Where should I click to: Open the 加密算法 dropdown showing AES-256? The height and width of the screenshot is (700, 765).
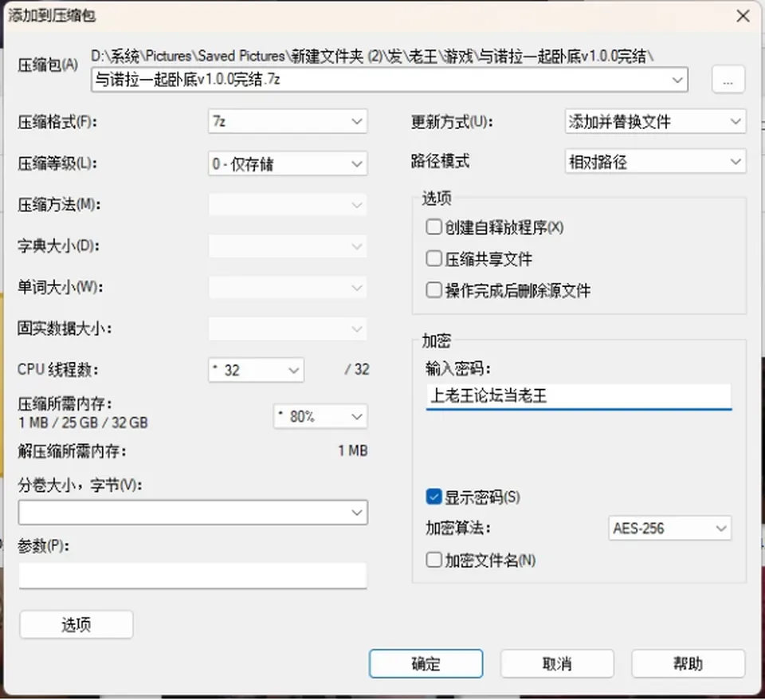pos(670,528)
